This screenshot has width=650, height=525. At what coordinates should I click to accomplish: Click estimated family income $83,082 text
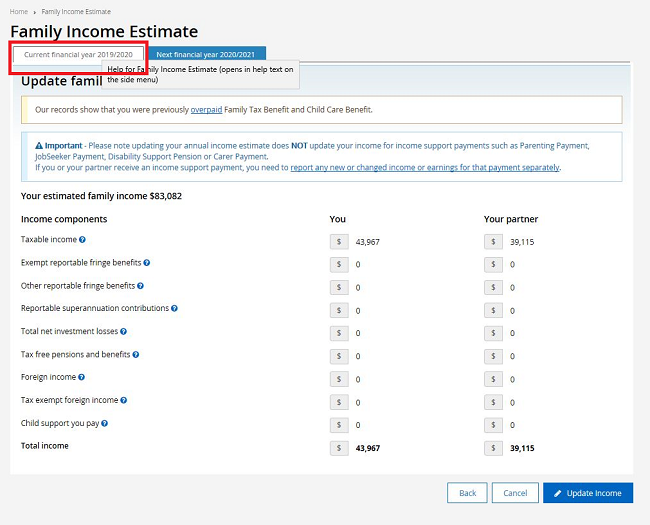[101, 196]
